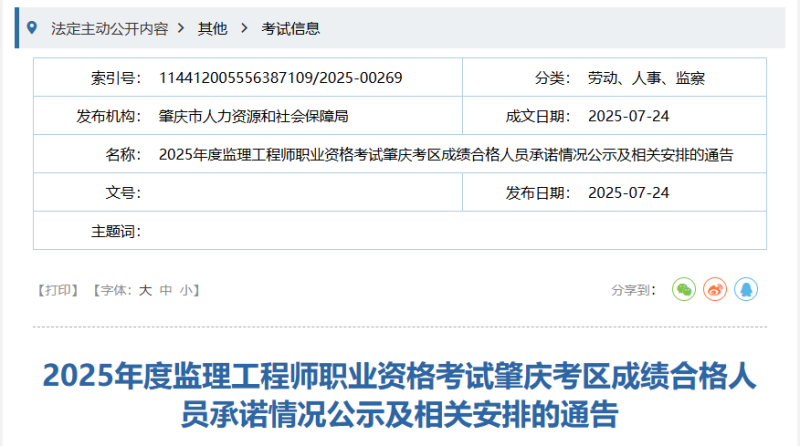
Task: Click the 发布日期 label
Action: [538, 193]
